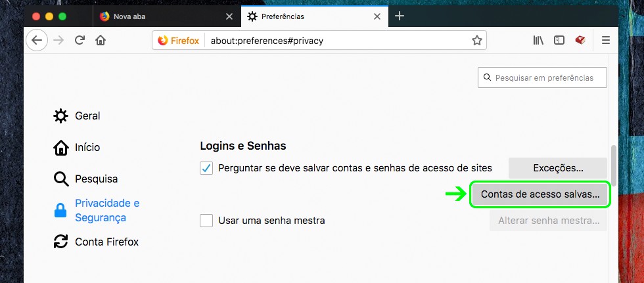
Task: Open Contas de acesso salvas
Action: click(540, 195)
